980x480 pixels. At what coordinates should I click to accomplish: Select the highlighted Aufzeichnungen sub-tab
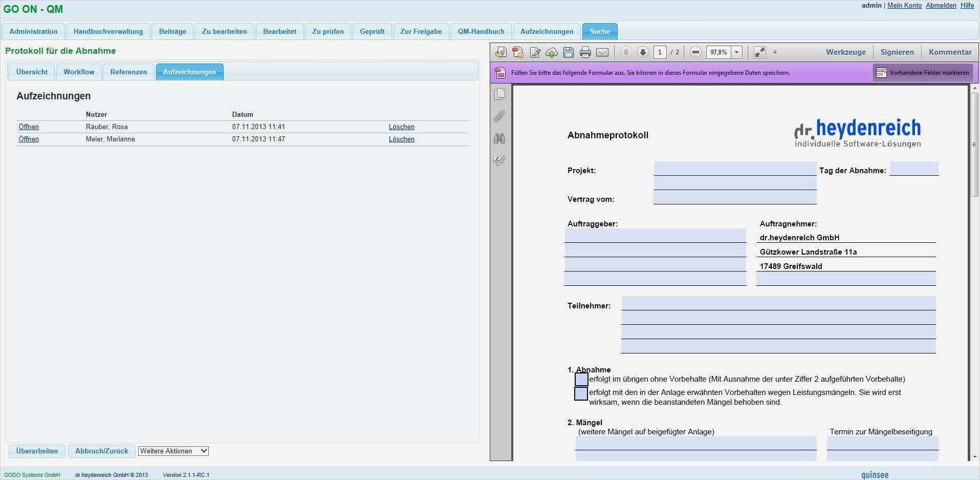tap(189, 72)
